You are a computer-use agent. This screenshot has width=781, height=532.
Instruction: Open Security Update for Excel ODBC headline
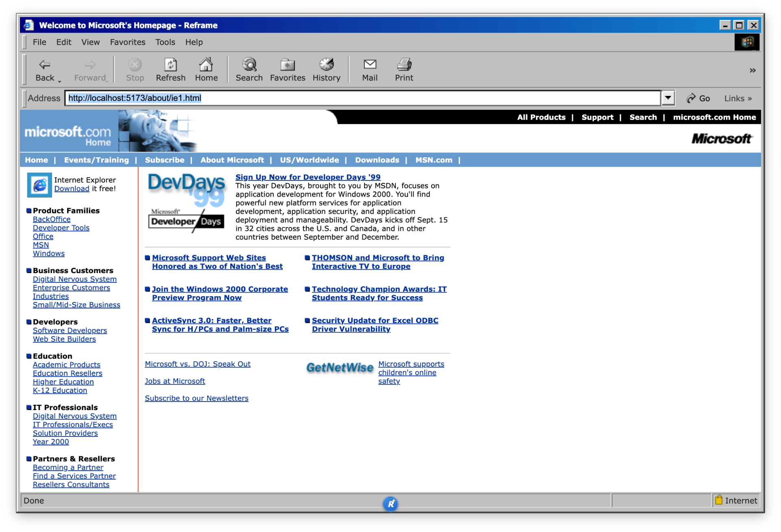375,325
